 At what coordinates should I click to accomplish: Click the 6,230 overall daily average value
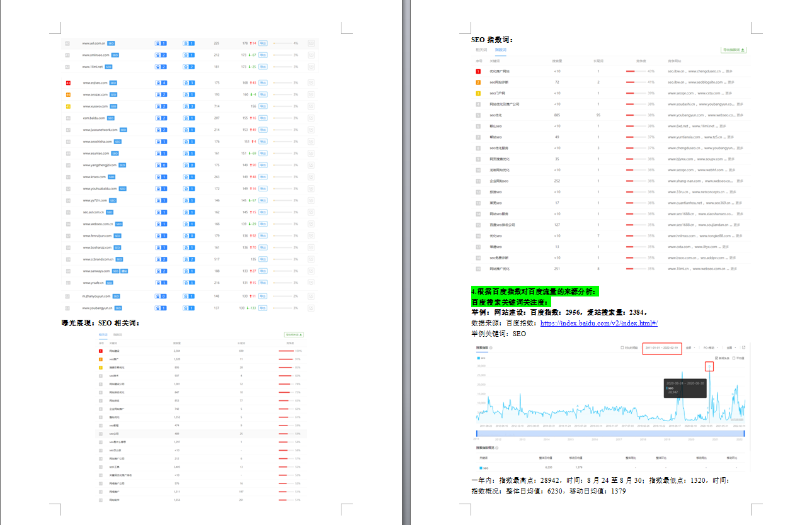(548, 468)
